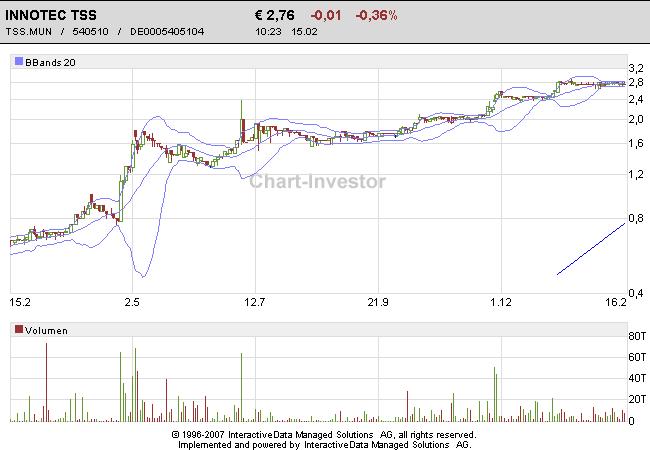Click the blue BBands 20 legend square
This screenshot has height=450, width=650.
(18, 62)
